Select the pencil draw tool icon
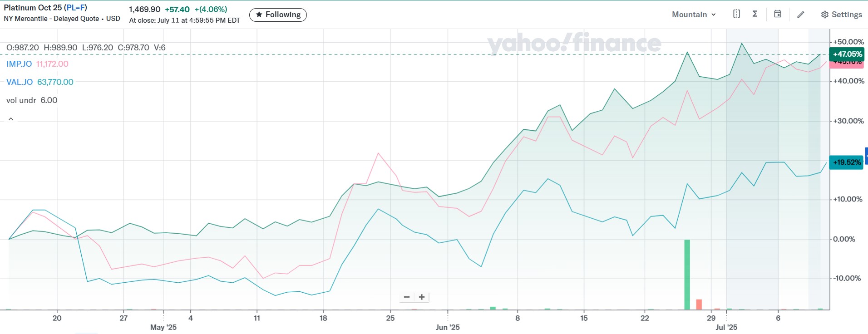868x334 pixels. [x=801, y=15]
